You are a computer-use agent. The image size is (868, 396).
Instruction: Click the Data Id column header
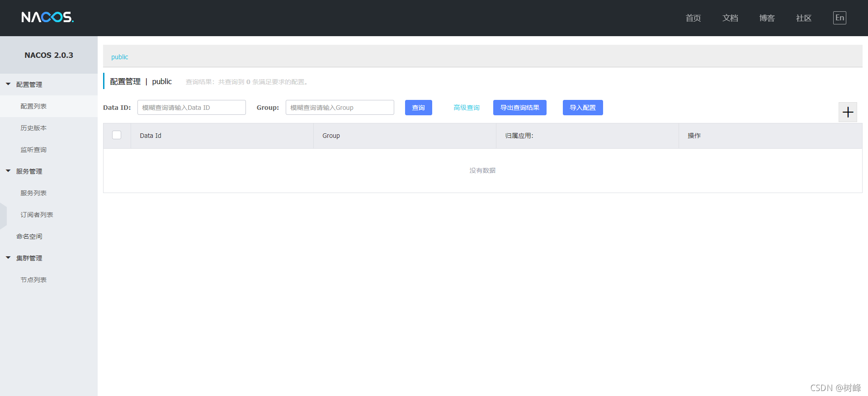coord(222,136)
